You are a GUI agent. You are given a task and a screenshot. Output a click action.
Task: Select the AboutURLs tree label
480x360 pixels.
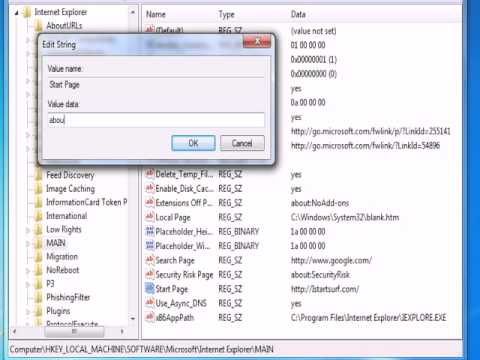[64, 26]
